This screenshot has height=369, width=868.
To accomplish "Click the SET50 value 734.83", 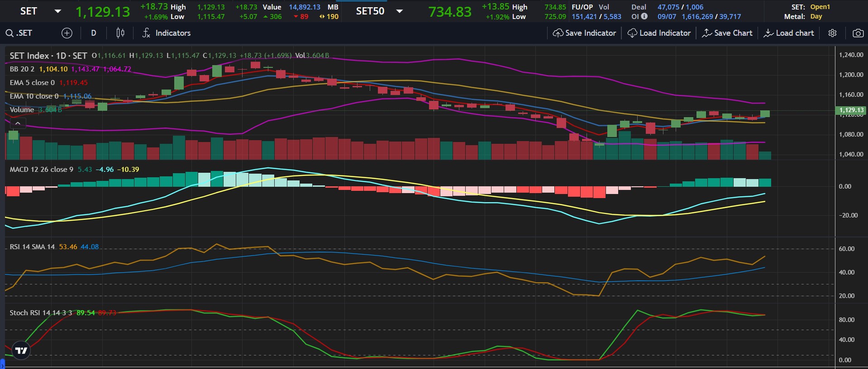I will click(450, 12).
